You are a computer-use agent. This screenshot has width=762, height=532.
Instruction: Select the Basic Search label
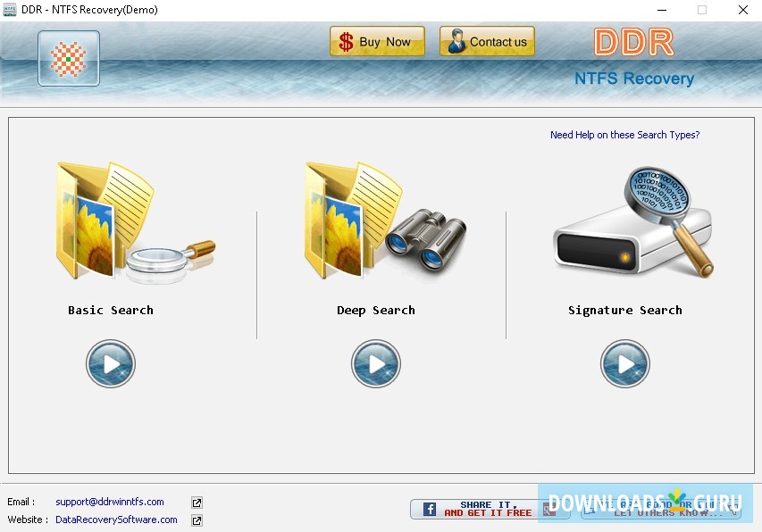tap(111, 310)
